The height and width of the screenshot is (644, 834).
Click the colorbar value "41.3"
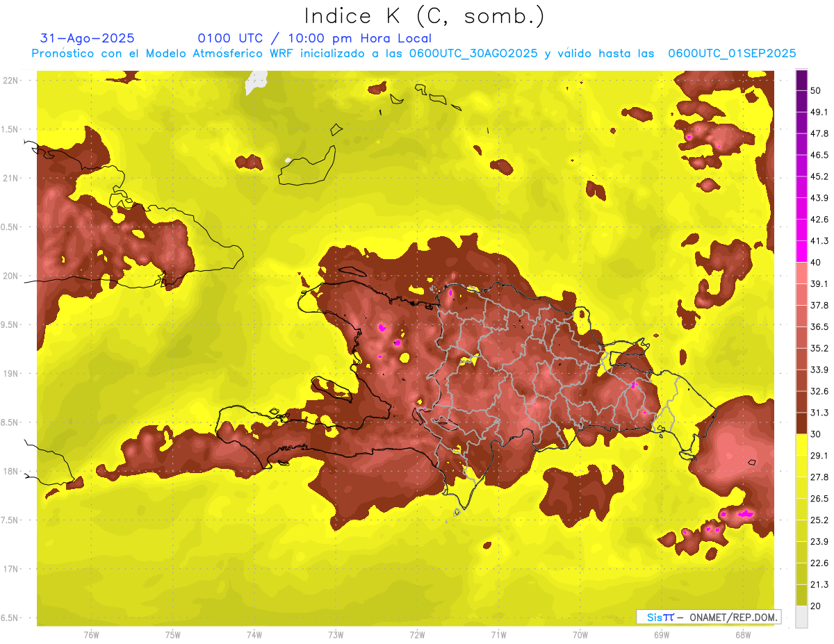pyautogui.click(x=819, y=241)
